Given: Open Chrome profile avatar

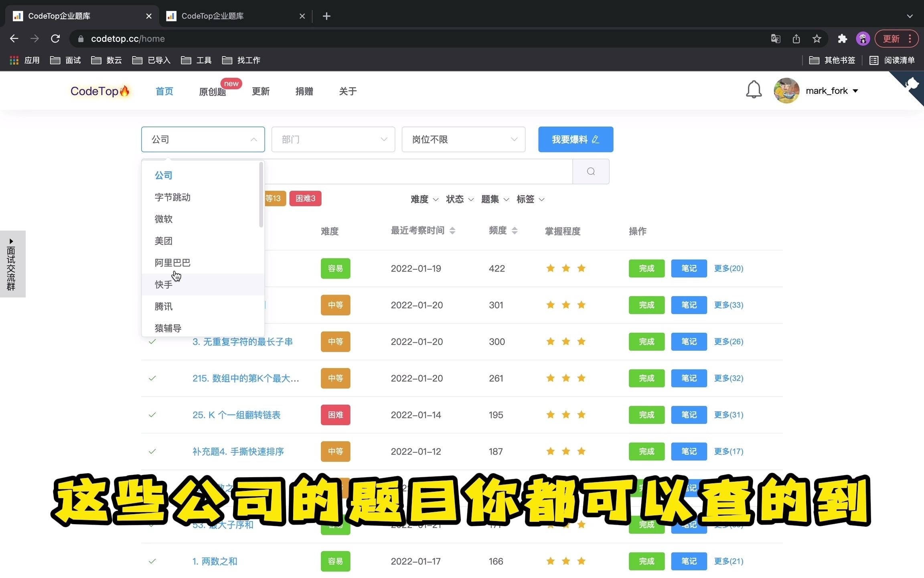Looking at the screenshot, I should pyautogui.click(x=863, y=39).
